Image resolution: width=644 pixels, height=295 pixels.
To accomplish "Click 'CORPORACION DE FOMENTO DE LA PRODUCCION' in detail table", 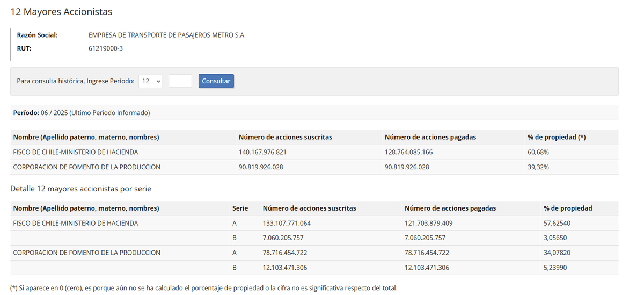I will pos(87,253).
